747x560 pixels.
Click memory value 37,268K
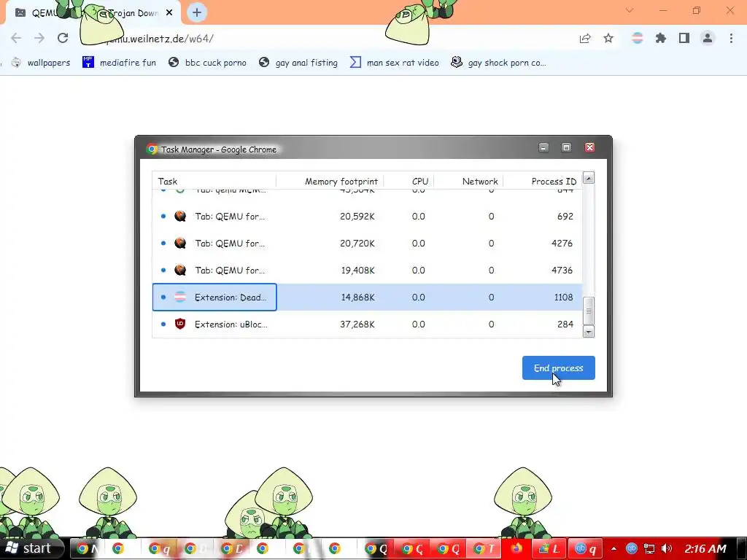click(357, 324)
